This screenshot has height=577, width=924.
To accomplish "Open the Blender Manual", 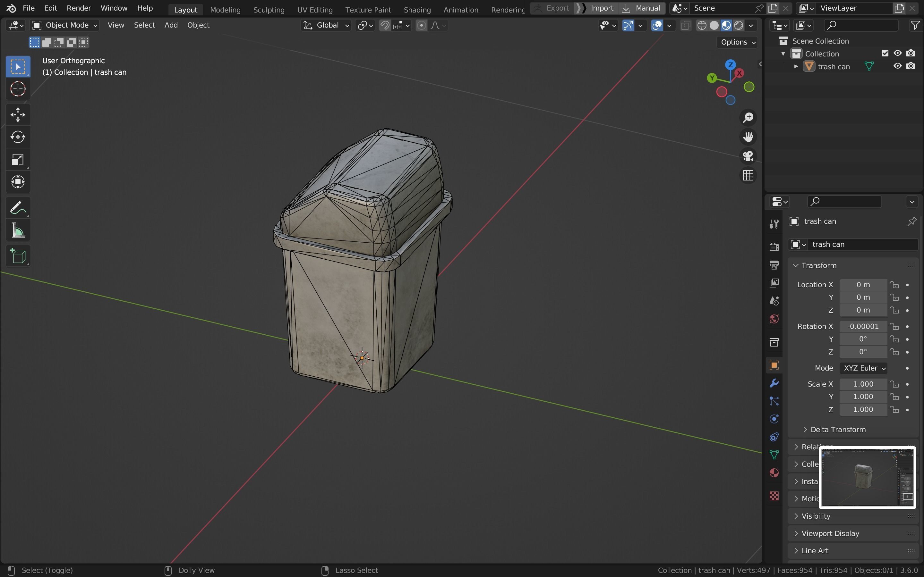I will (x=647, y=8).
